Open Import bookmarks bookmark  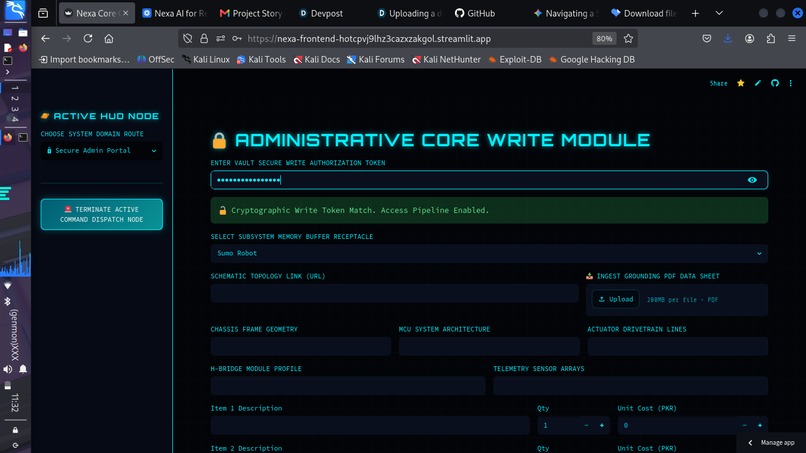tap(84, 60)
